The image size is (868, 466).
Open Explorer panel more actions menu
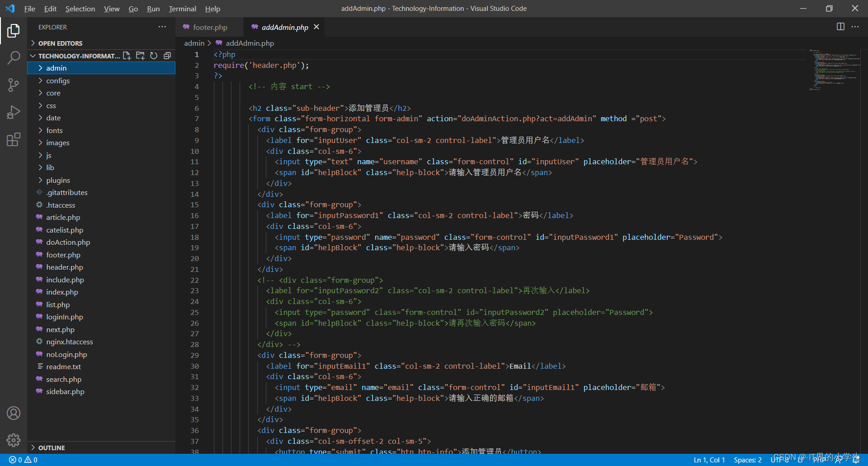tap(162, 27)
